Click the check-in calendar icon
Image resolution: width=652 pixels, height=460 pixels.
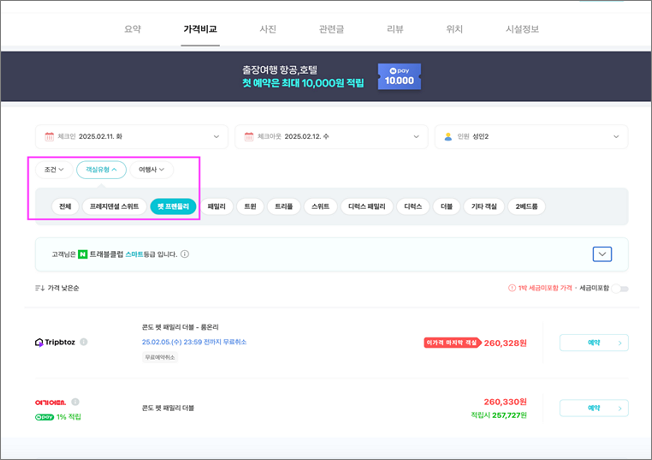[x=49, y=136]
